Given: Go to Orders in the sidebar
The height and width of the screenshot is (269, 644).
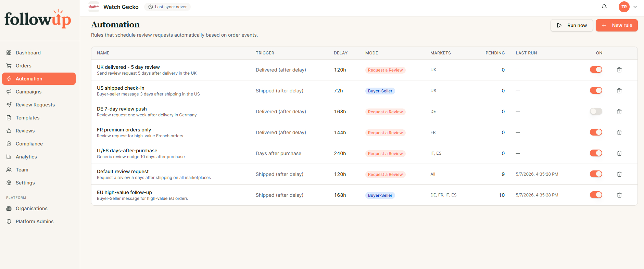Looking at the screenshot, I should tap(39, 66).
